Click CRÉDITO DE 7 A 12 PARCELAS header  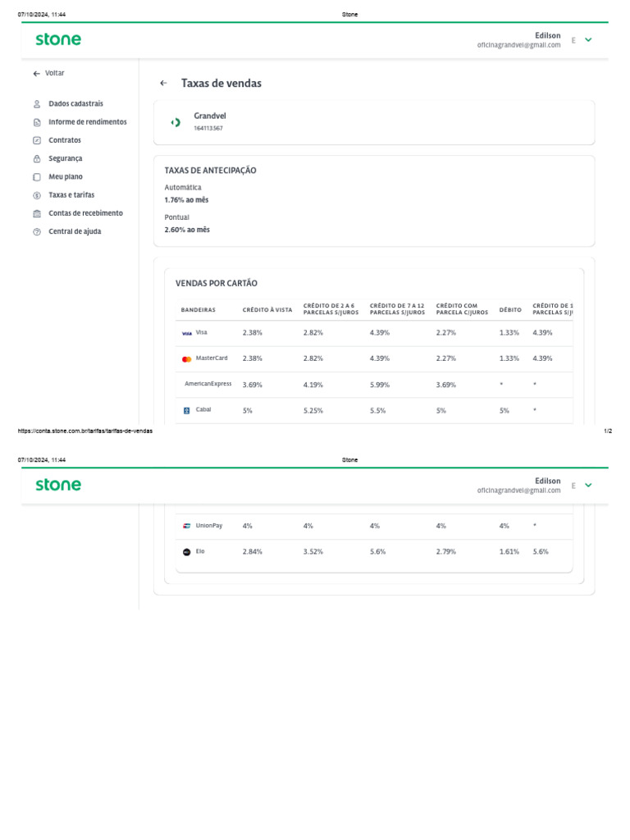pyautogui.click(x=397, y=309)
